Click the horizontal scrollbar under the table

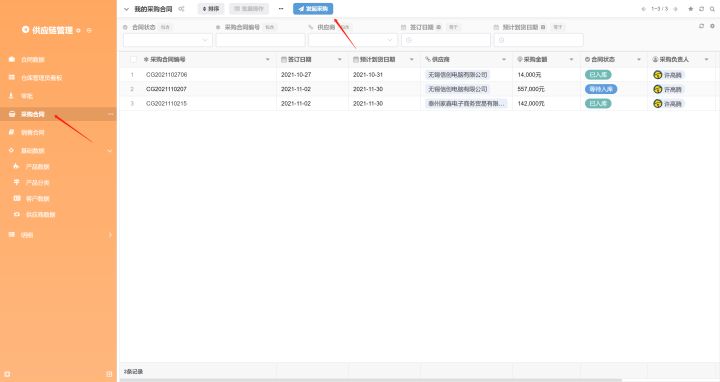tap(371, 380)
